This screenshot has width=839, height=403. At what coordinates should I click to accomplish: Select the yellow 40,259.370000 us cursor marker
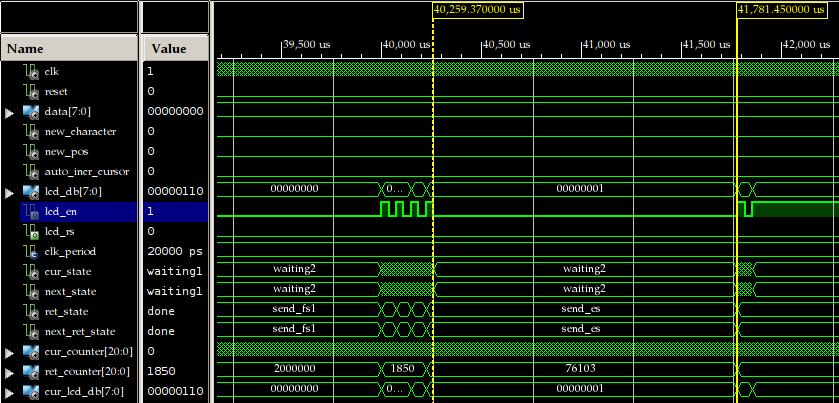[478, 9]
